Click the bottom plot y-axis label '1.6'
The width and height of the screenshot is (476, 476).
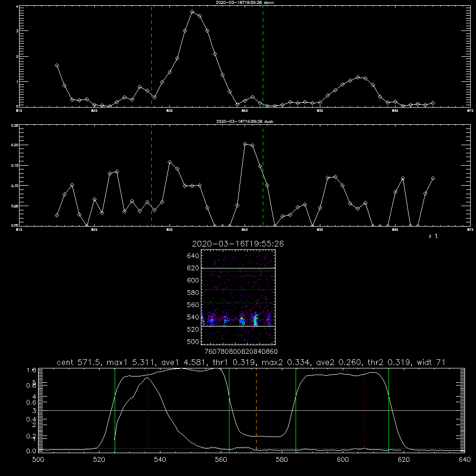[x=31, y=370]
